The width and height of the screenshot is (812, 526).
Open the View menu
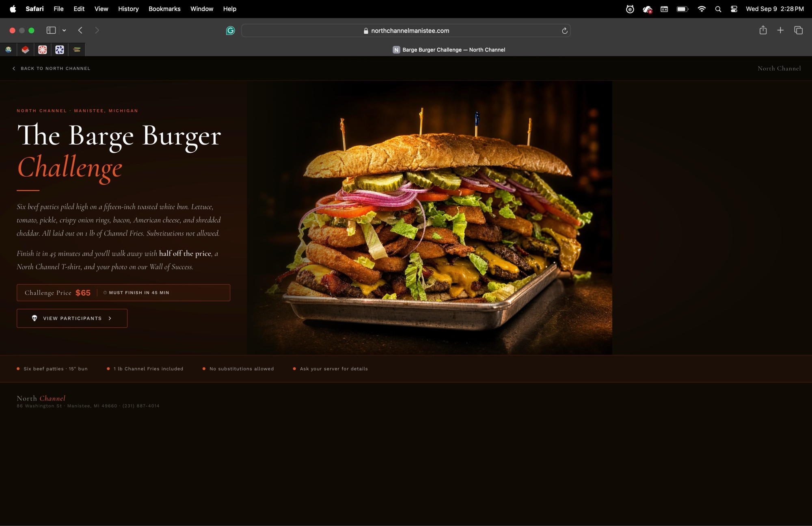pos(101,9)
